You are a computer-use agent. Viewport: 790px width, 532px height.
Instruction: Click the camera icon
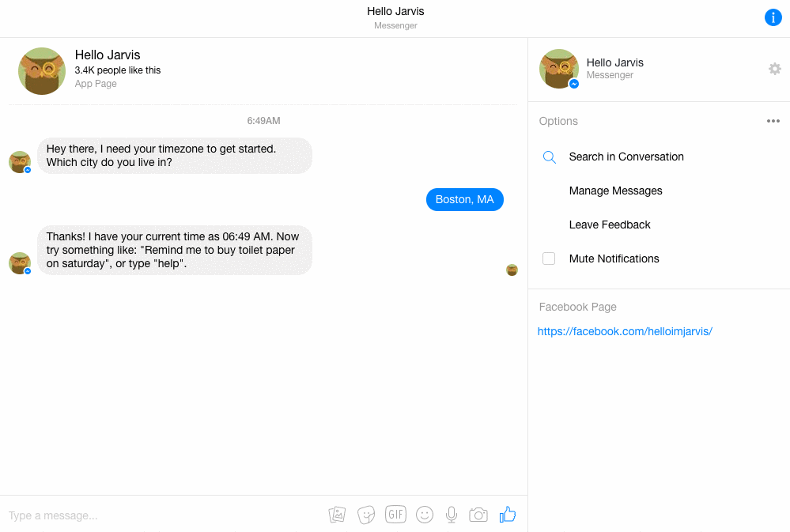pos(478,515)
